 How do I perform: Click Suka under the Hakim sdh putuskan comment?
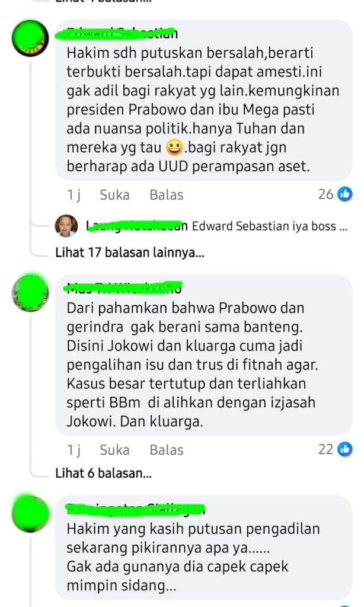114,194
